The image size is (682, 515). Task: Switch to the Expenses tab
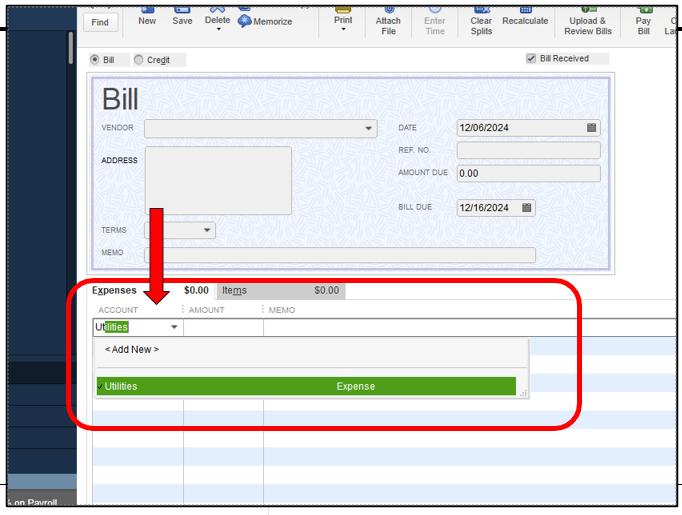(x=150, y=290)
